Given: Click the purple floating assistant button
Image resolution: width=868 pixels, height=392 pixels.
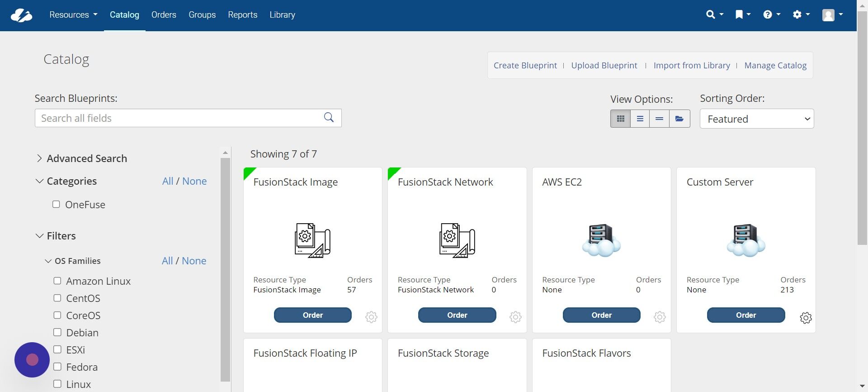Looking at the screenshot, I should (32, 360).
